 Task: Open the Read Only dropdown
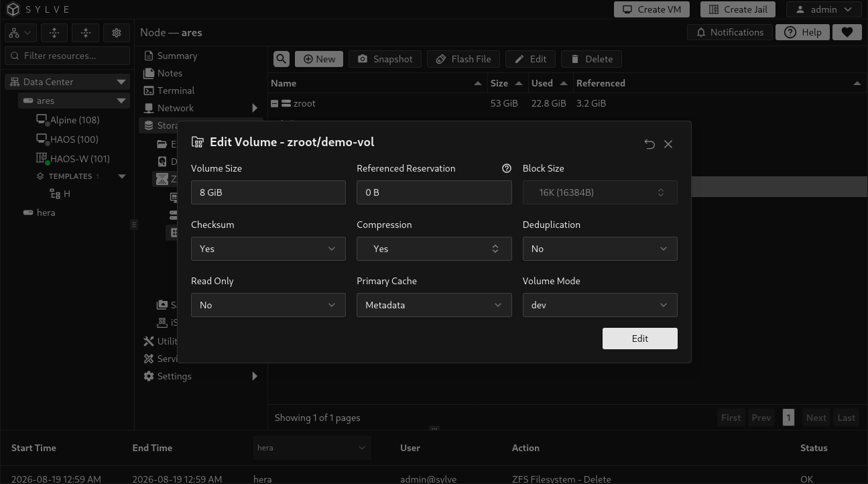coord(268,305)
